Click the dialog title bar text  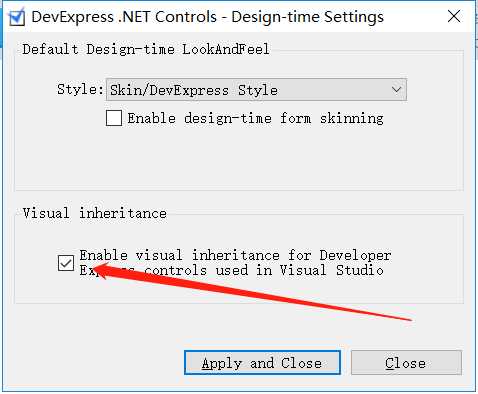207,17
